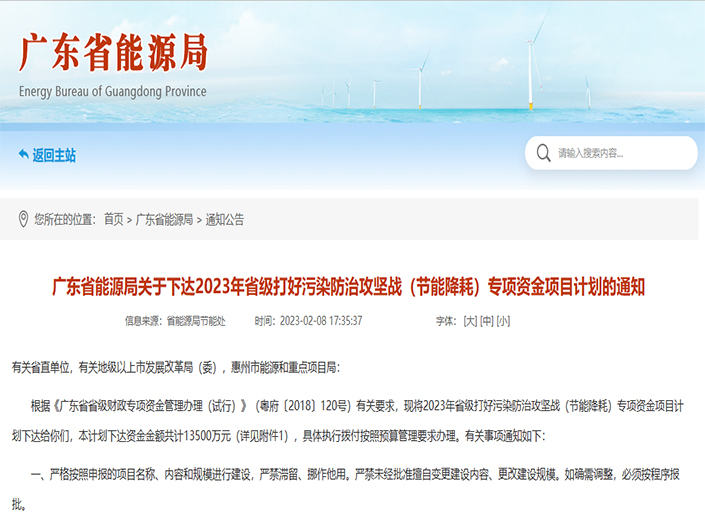Set font size to 小

(503, 321)
